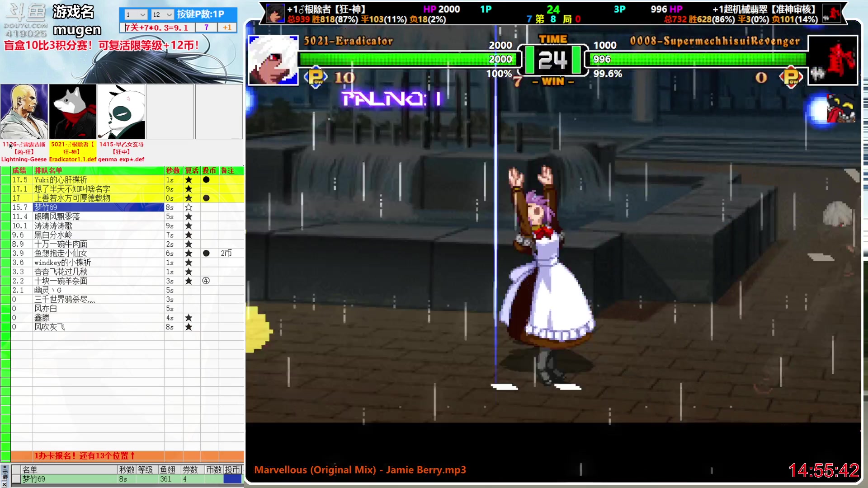
Task: Click the coin dot for Yuki的心肝檪祈
Action: (206, 180)
